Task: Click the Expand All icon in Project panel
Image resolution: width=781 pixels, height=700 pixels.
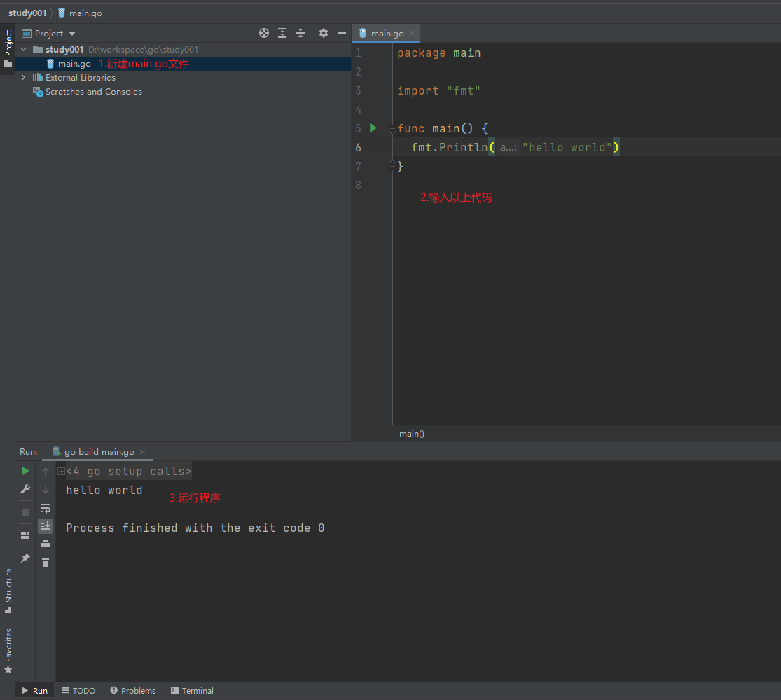Action: click(282, 34)
